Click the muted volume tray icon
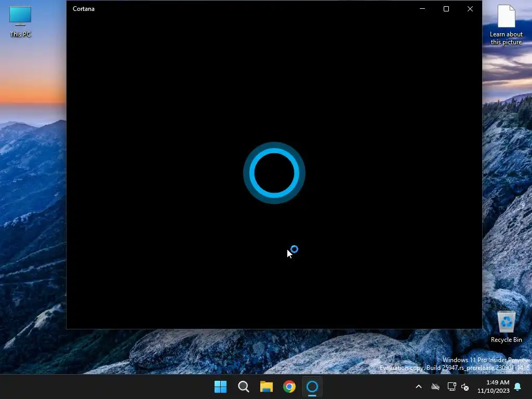This screenshot has width=532, height=399. (x=465, y=387)
